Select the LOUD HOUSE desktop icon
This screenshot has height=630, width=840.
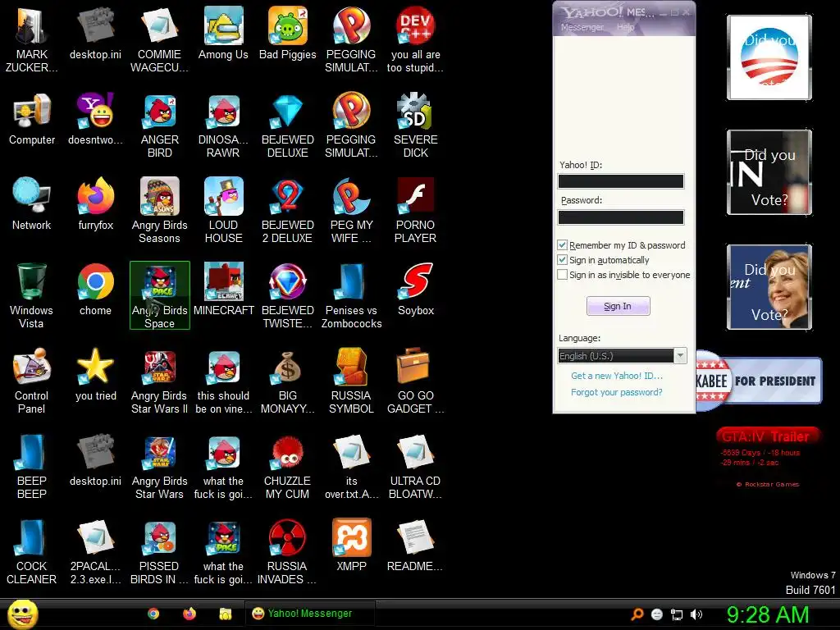click(223, 211)
